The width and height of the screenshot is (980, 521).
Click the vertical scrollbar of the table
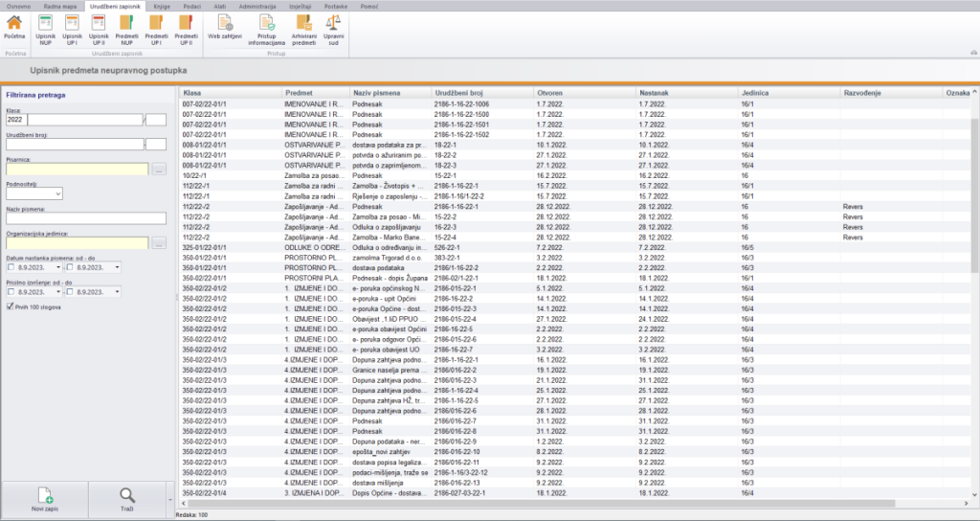coord(975,195)
